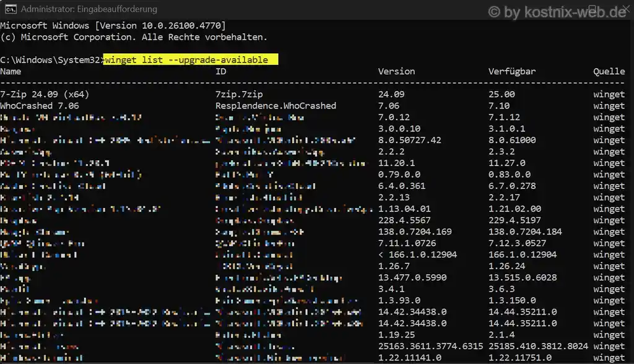634x364 pixels.
Task: Click the available version '2.3.2'
Action: 502,152
